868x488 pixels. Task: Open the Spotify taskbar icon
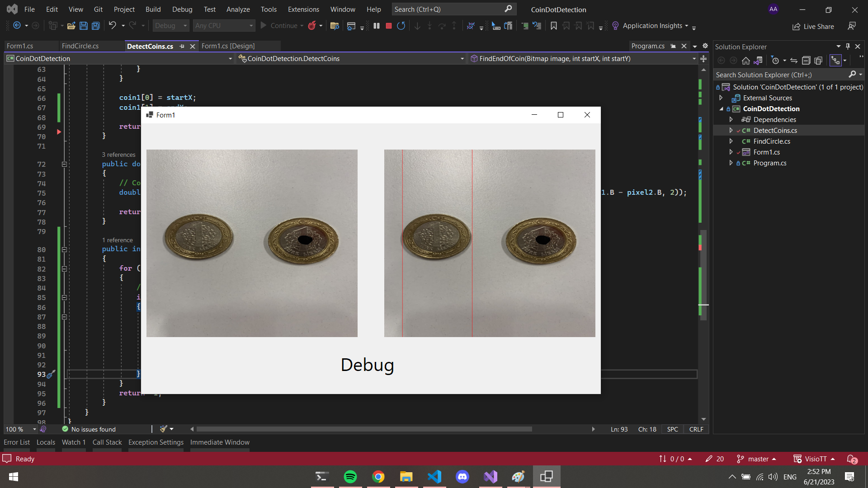coord(350,476)
